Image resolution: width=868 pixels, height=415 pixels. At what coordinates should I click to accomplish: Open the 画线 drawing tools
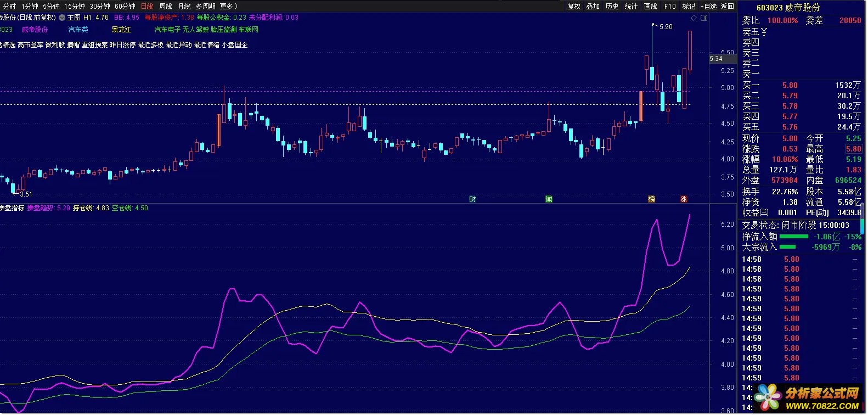tap(650, 7)
